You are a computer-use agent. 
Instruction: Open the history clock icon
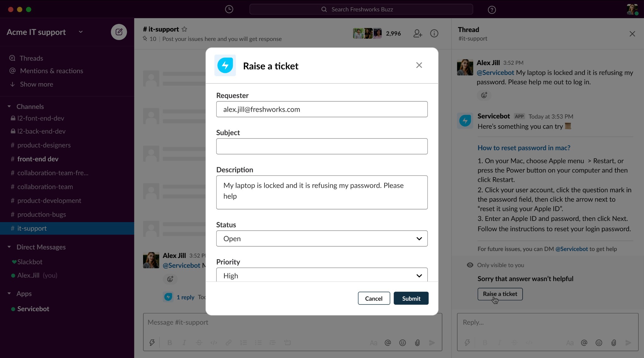(229, 9)
